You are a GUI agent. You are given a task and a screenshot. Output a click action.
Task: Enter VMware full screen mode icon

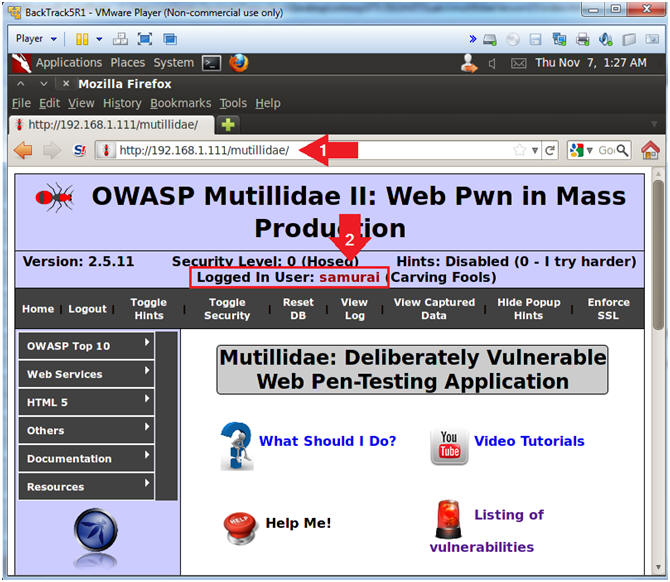coord(145,39)
